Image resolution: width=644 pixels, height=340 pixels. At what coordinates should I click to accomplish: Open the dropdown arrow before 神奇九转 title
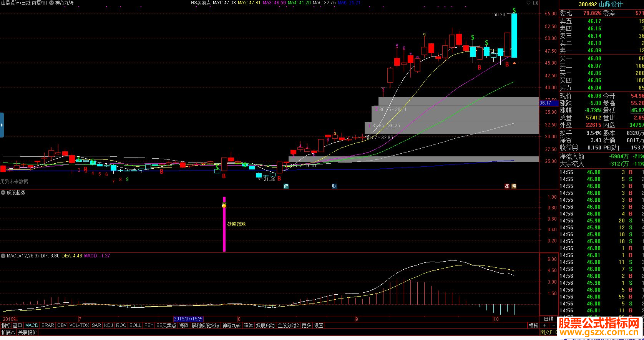(51, 3)
